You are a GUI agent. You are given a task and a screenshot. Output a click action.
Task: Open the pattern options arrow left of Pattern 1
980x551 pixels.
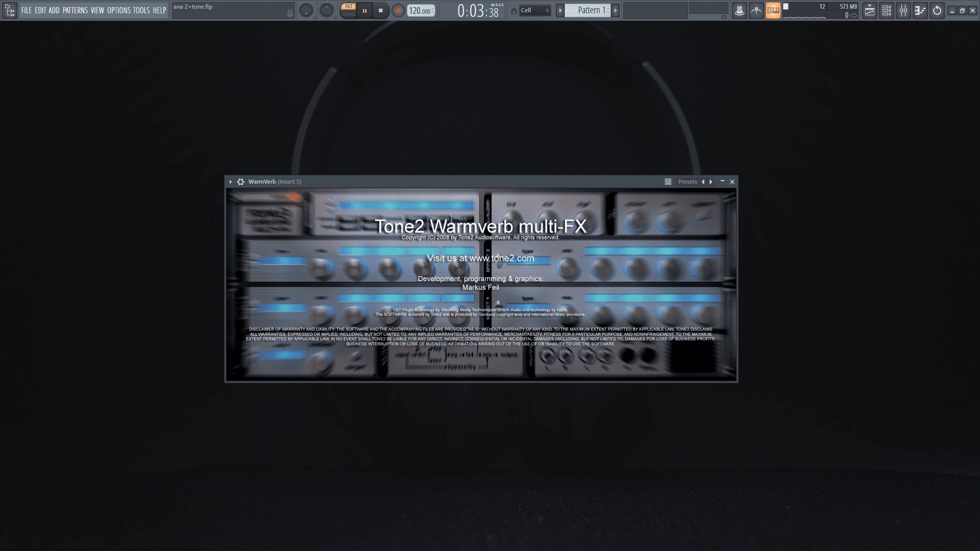[x=560, y=10]
